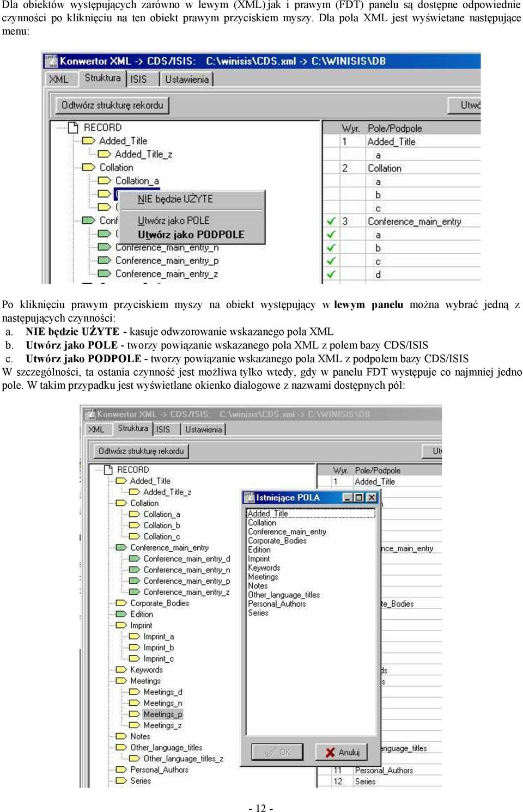Click the Series cell in table row 12
Viewport: 523px width, 812px height.
click(x=365, y=782)
